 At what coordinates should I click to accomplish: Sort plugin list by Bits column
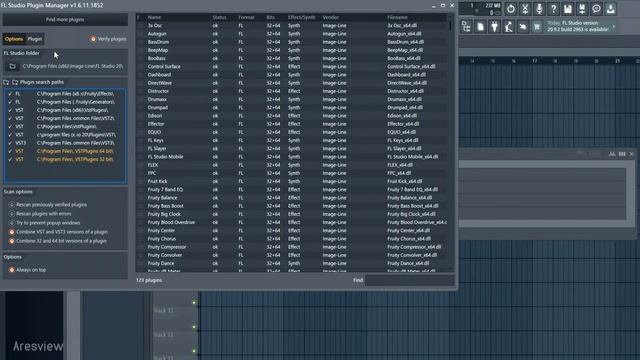pos(271,17)
